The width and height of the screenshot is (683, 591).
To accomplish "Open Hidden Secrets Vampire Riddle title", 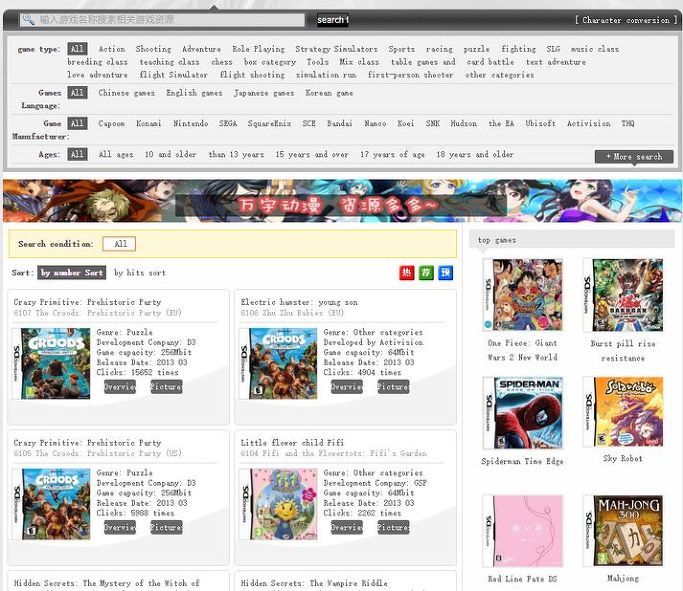I will [x=314, y=583].
